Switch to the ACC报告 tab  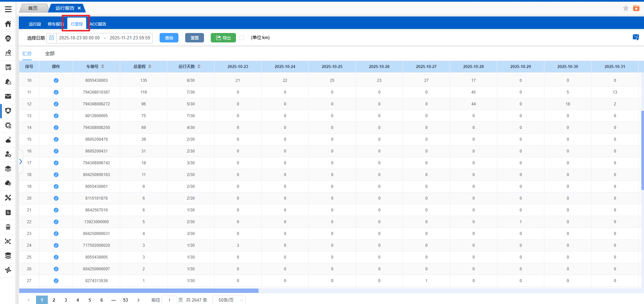98,24
